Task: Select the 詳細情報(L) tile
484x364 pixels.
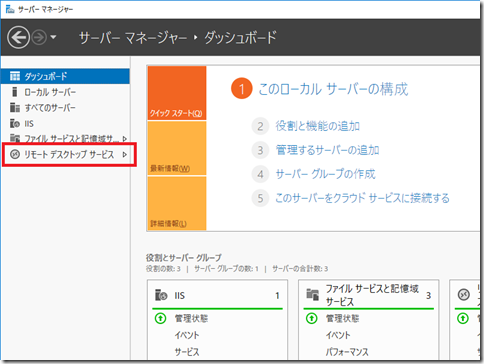Action: coord(177,203)
